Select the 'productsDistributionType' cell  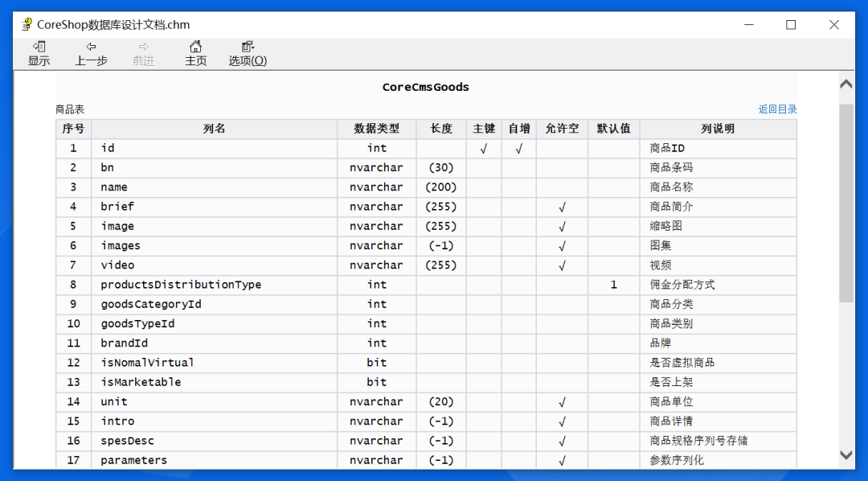click(215, 284)
